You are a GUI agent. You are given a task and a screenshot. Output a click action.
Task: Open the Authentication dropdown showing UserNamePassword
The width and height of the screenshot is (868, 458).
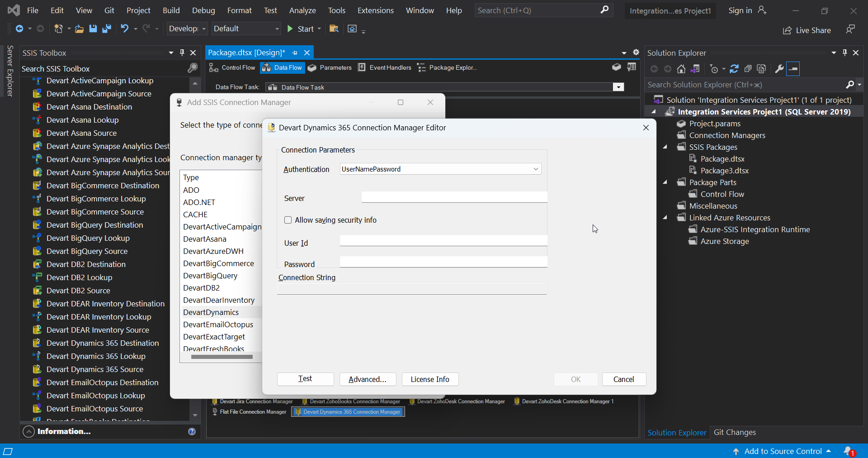(x=535, y=169)
